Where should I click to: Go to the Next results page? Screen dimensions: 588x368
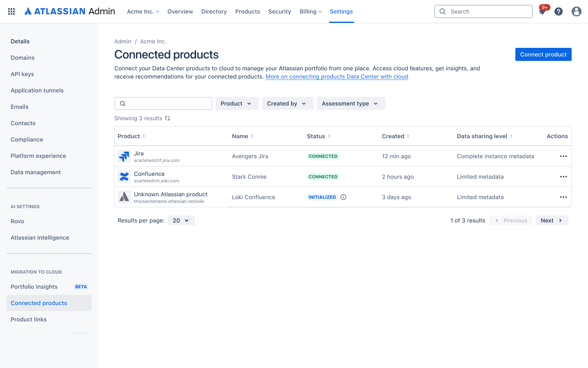(552, 220)
